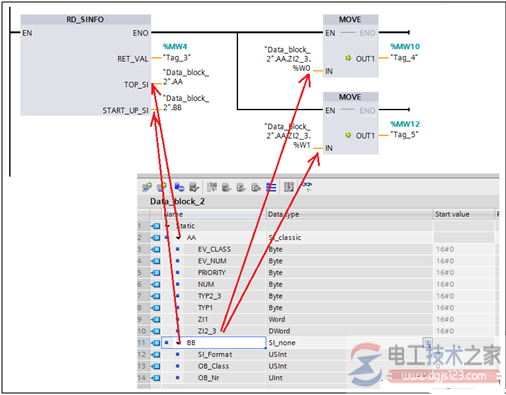Click the monitor-all glasses icon in toolbar
Viewport: 506px width, 395px height.
[307, 187]
